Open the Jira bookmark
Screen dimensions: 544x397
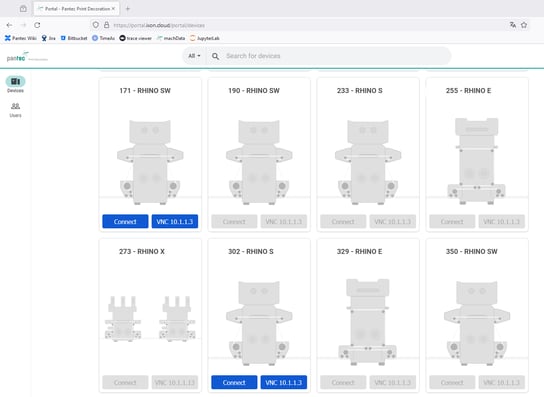click(49, 38)
